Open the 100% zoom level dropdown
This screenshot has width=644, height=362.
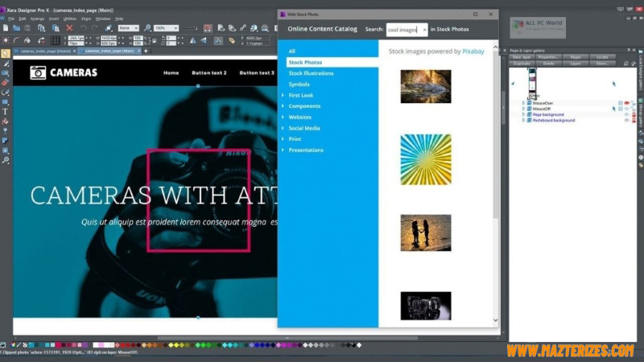coord(167,28)
